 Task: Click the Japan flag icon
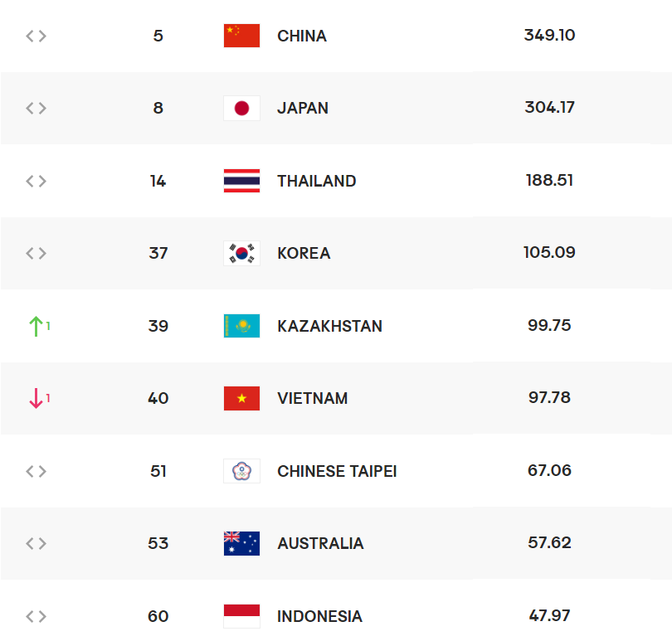(x=241, y=108)
